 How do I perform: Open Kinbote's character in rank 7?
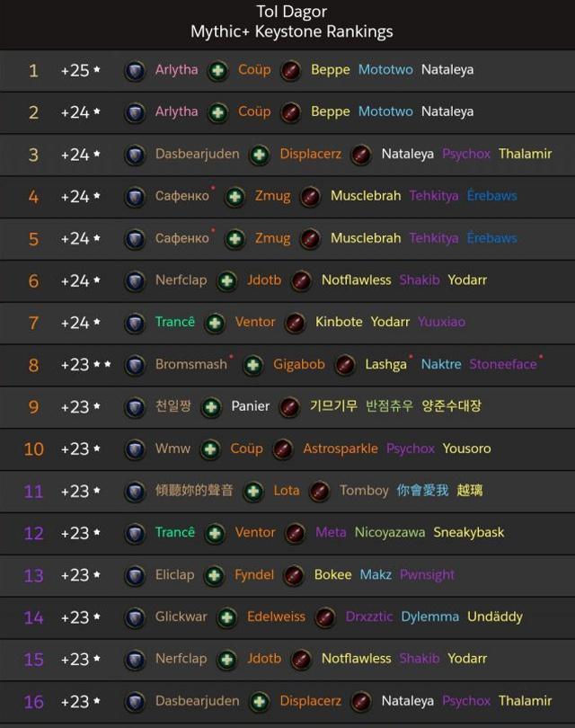pos(339,322)
